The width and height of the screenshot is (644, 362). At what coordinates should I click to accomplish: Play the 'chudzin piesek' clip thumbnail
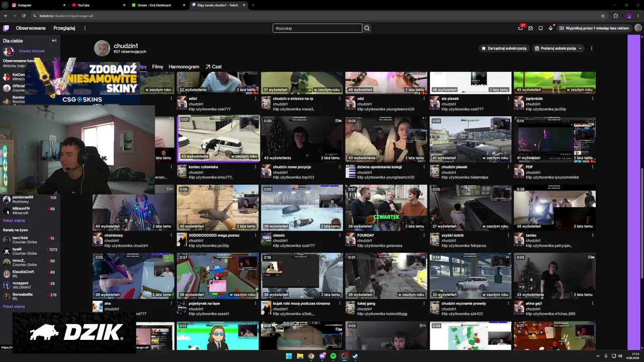[470, 139]
